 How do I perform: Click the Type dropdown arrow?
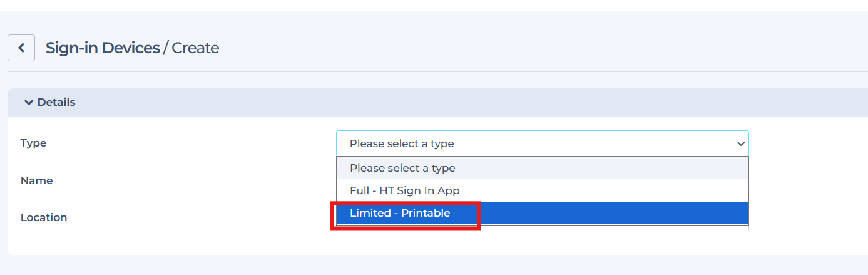coord(741,144)
